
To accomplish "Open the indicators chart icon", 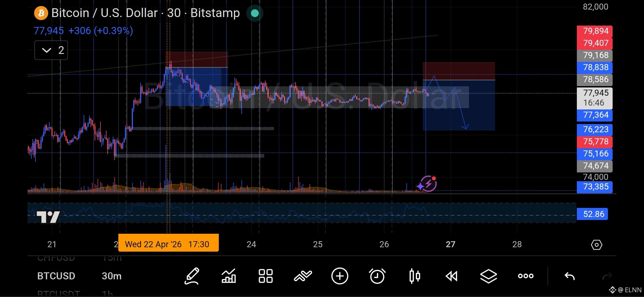I will 229,276.
